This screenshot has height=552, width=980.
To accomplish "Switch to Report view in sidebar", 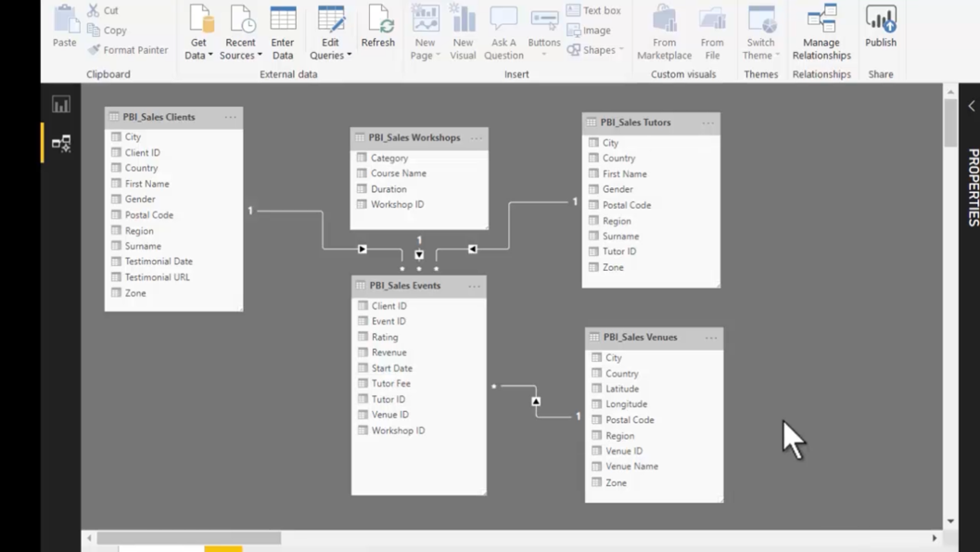I will [60, 104].
